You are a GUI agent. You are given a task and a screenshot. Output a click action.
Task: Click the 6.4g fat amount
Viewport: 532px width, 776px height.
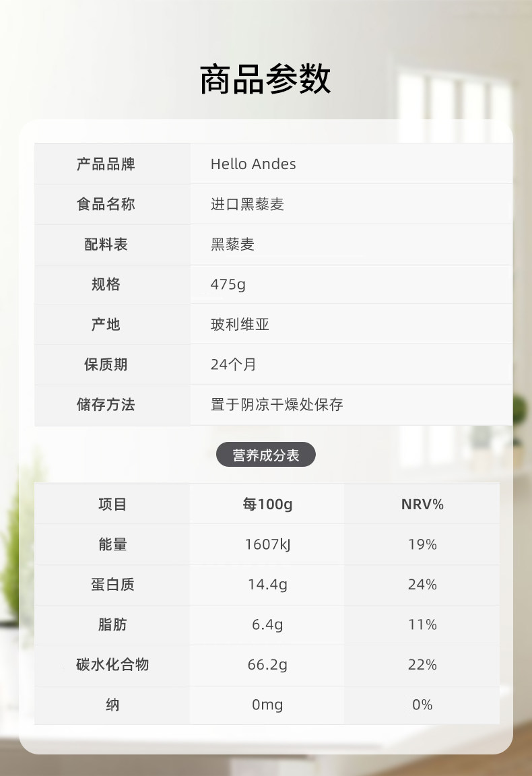267,624
